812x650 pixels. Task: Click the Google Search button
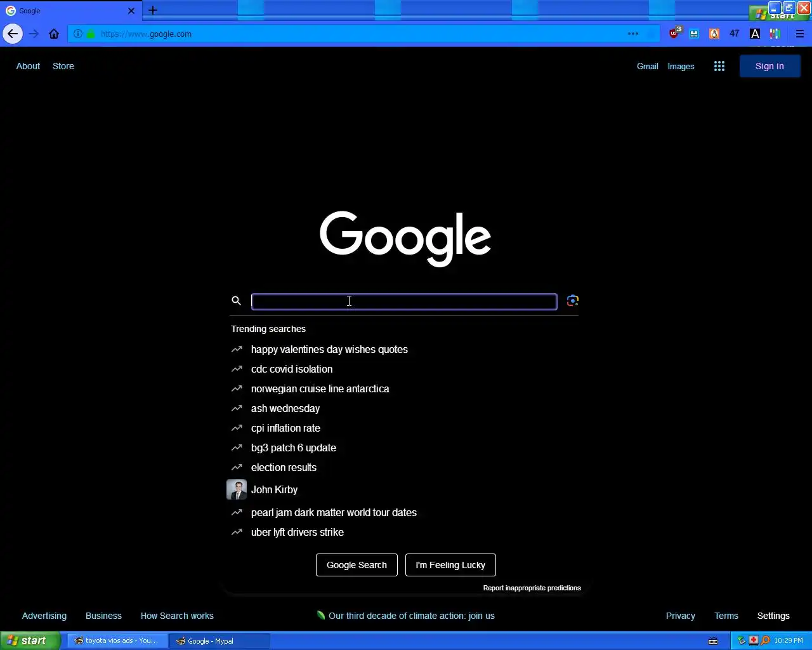coord(357,565)
